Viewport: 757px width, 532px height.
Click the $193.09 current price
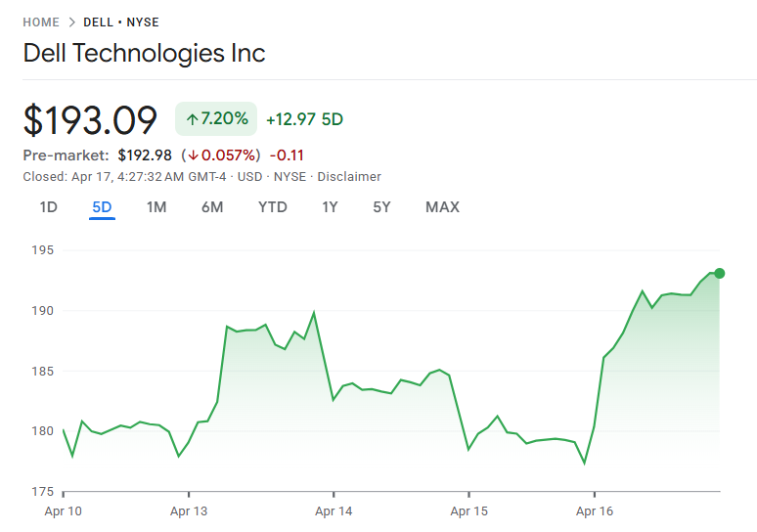point(90,120)
